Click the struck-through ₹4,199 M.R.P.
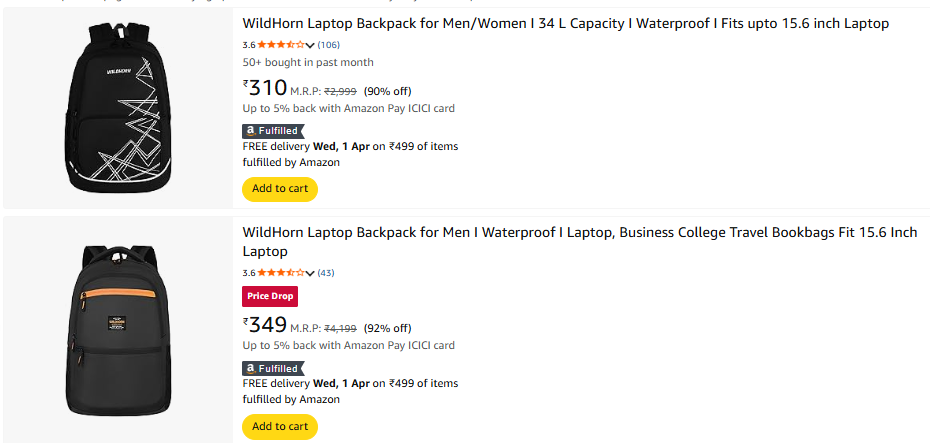The width and height of the screenshot is (930, 443). tap(341, 328)
